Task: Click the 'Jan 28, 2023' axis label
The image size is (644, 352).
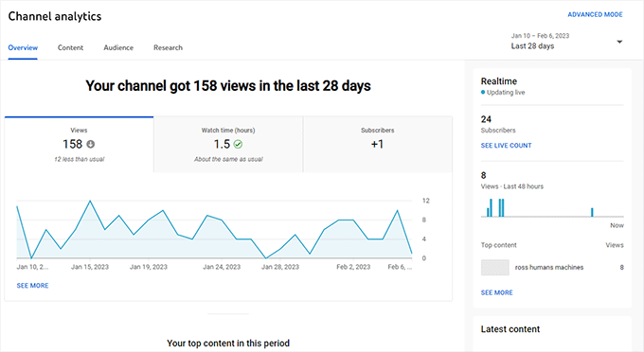Action: [280, 267]
